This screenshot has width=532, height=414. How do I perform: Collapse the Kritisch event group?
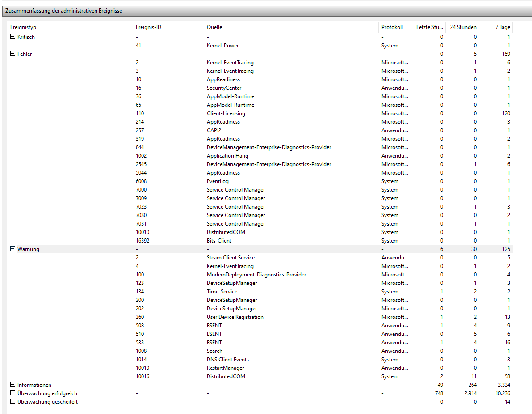click(x=13, y=37)
